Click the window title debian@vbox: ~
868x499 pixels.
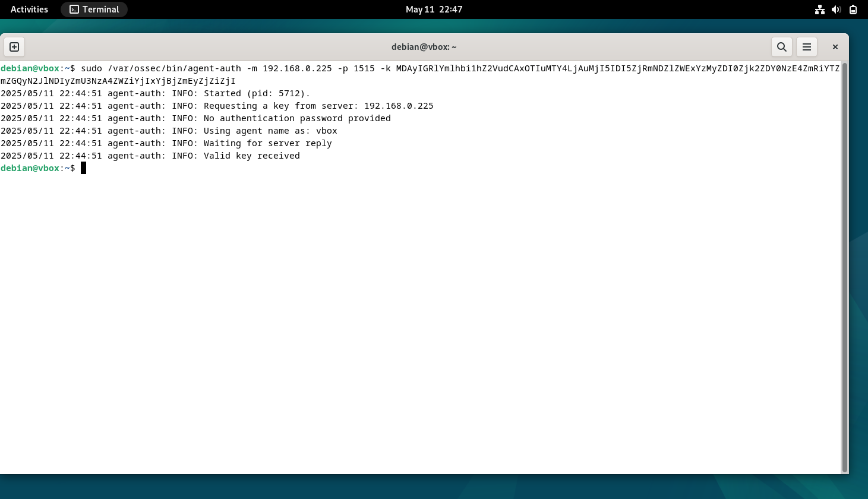(424, 47)
